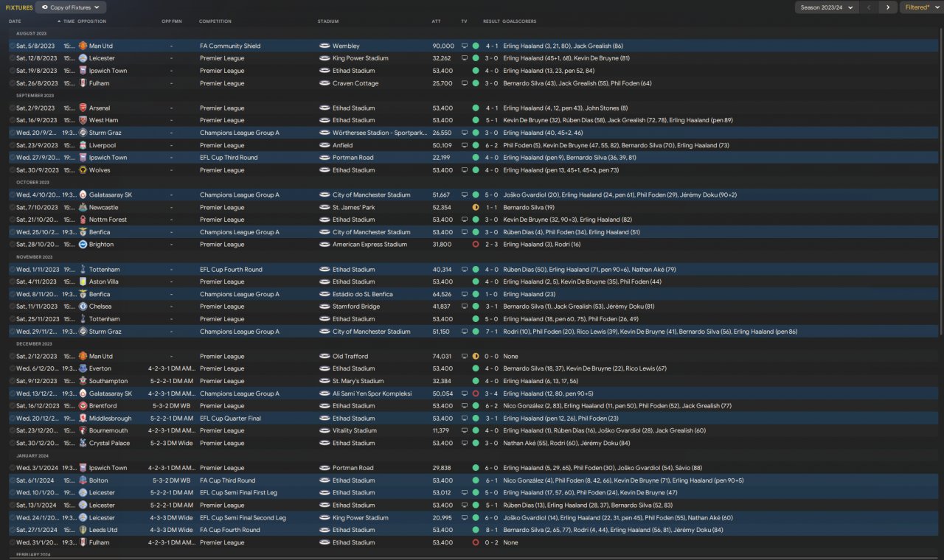The width and height of the screenshot is (944, 560).
Task: Open the EFL Cup Quarter Final competition link
Action: click(230, 419)
